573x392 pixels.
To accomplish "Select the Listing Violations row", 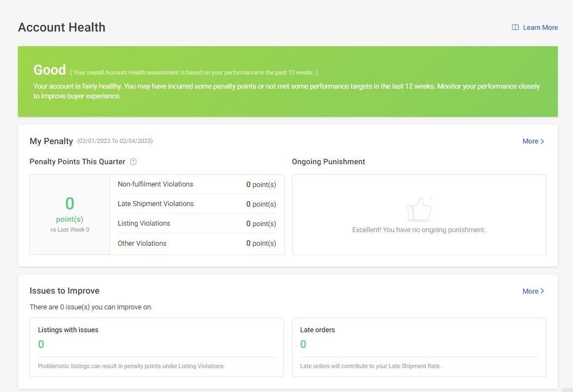I will tap(196, 223).
